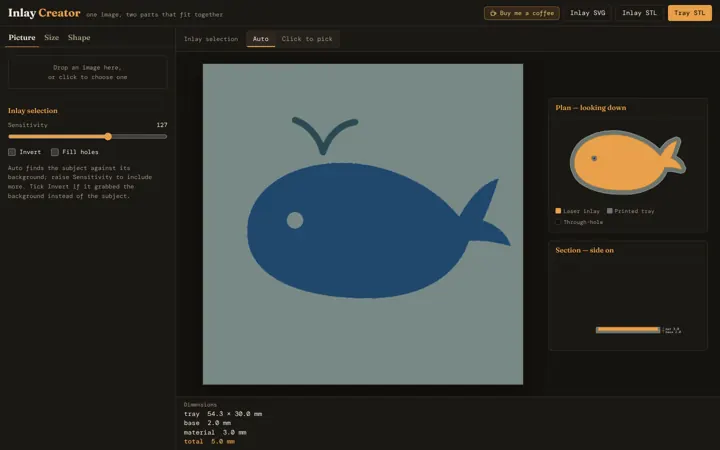
Task: Select Auto inlay selection mode
Action: click(260, 39)
